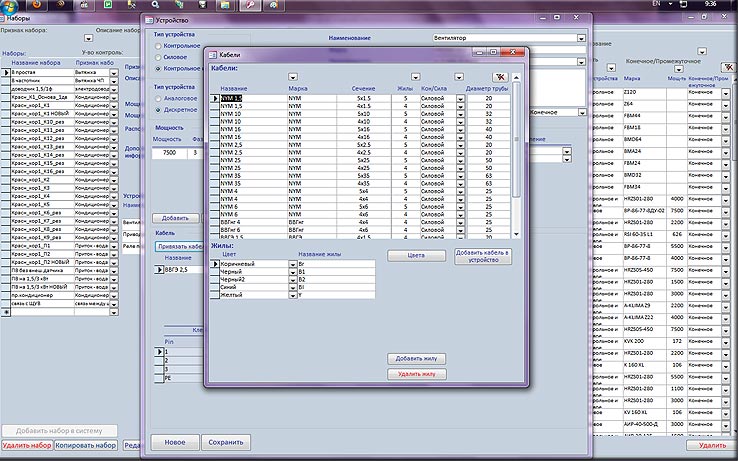Screen dimensions: 738x461
Task: Choose Контрольное device type radio
Action: coord(158,46)
